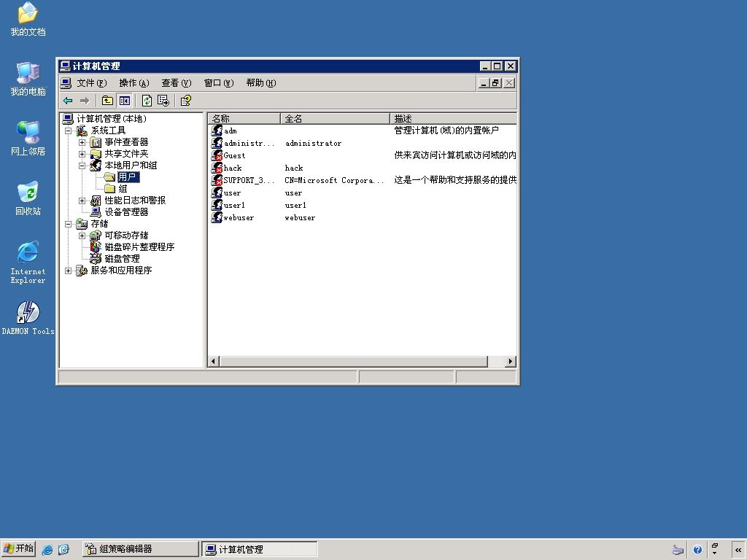747x560 pixels.
Task: Select the adm user account icon
Action: [217, 130]
